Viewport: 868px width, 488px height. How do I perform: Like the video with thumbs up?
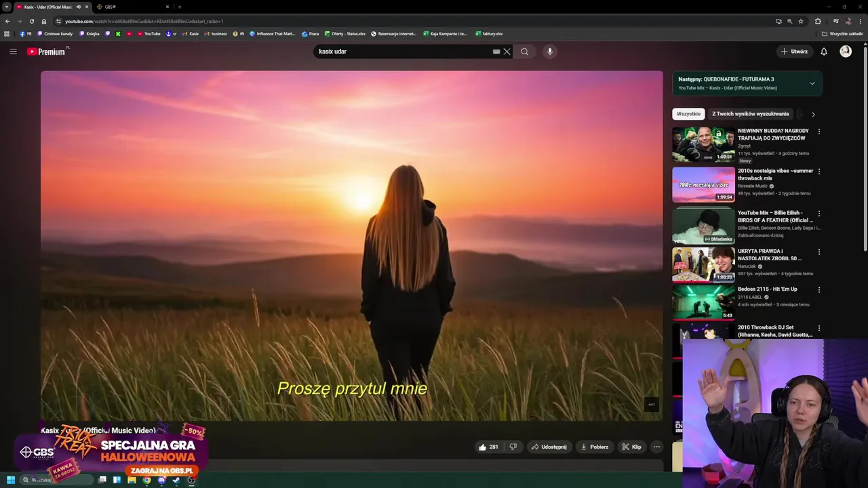click(x=488, y=447)
